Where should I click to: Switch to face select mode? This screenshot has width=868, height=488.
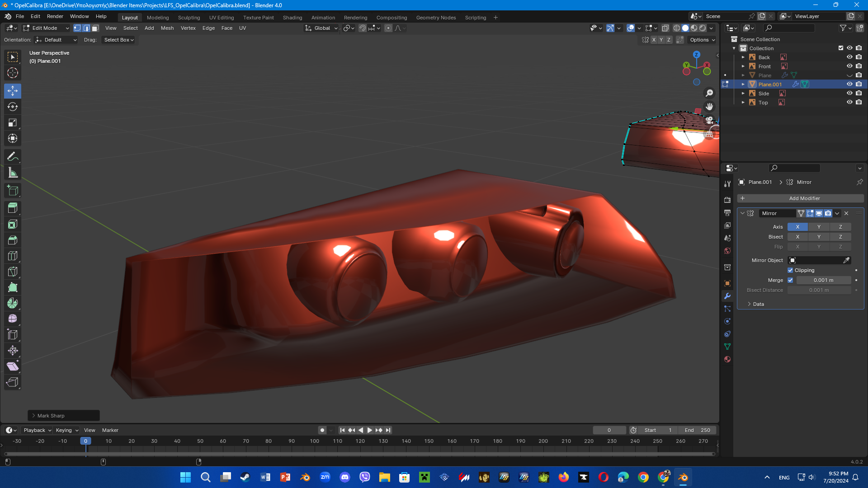point(95,28)
